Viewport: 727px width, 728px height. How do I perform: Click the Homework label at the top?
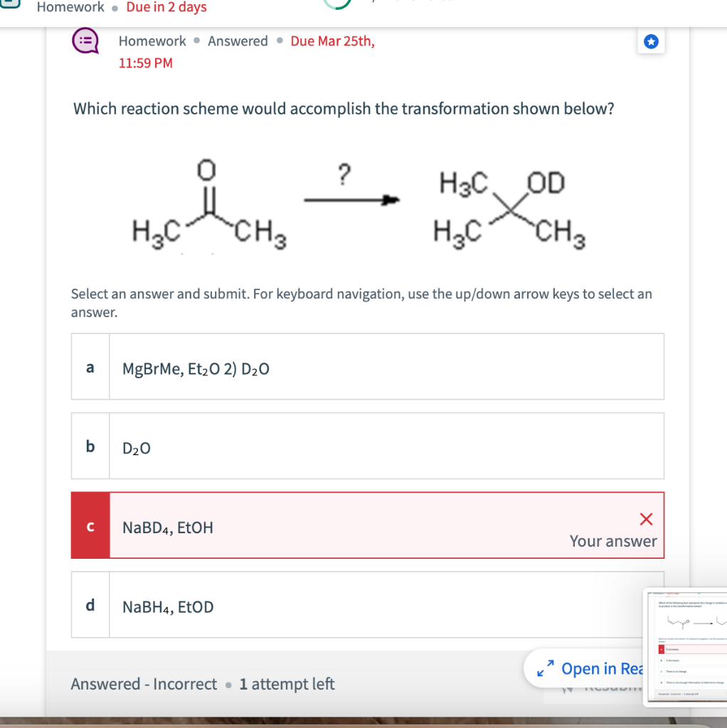152,41
